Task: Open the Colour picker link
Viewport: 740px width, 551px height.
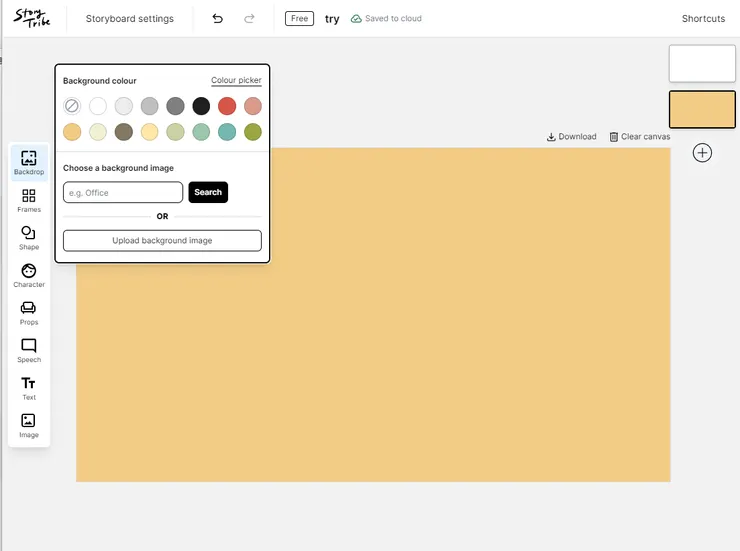Action: click(x=236, y=80)
